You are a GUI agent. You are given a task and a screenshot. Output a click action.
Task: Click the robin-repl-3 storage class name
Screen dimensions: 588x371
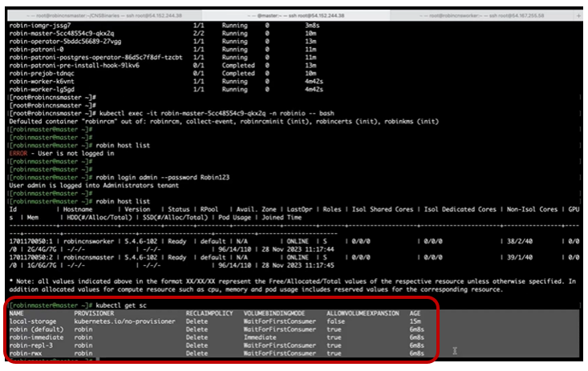(x=31, y=345)
